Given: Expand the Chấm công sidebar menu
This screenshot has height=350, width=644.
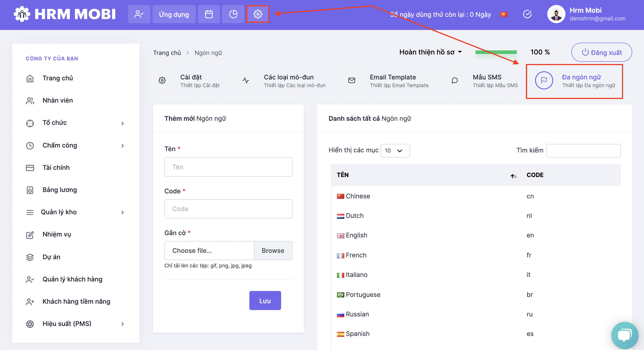Looking at the screenshot, I should click(76, 145).
